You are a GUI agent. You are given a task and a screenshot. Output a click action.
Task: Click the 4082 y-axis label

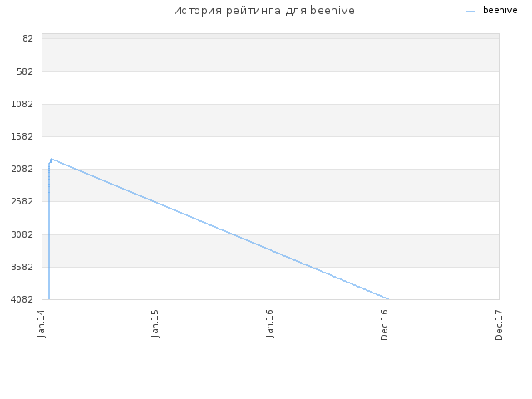(22, 299)
